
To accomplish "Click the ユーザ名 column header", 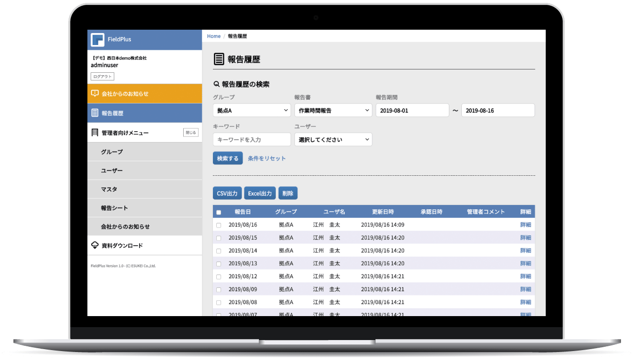I will tap(334, 212).
